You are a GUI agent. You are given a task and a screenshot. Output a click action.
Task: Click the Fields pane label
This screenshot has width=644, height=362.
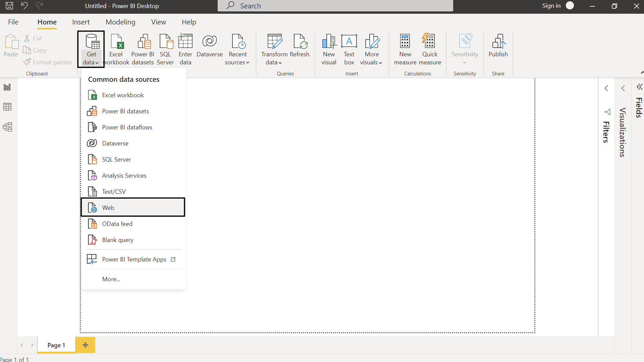(639, 108)
